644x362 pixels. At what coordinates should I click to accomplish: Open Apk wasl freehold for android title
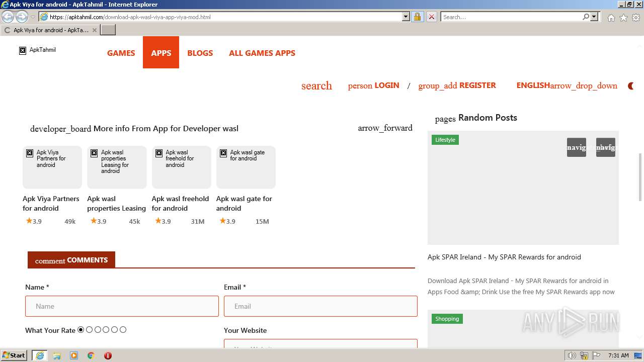point(180,203)
